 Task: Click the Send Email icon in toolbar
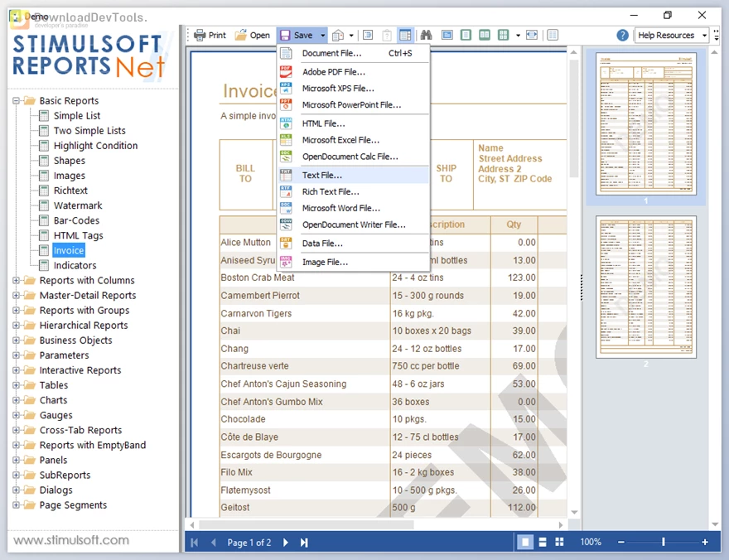[338, 36]
